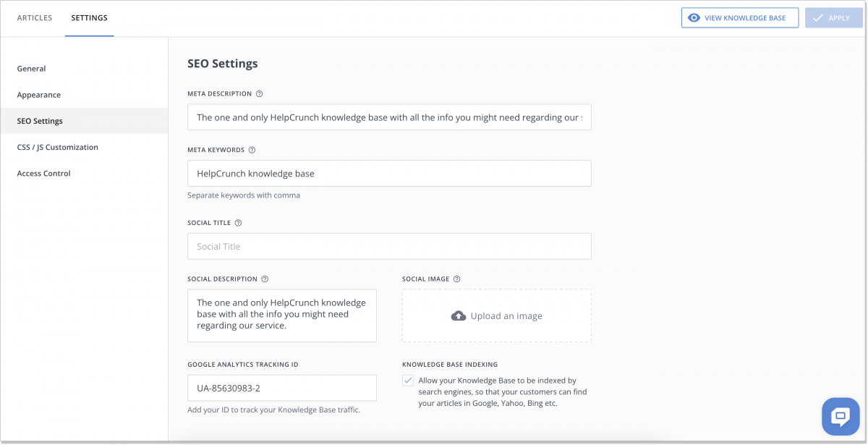Click the eye icon on View Knowledge Base
868x445 pixels.
pos(695,17)
